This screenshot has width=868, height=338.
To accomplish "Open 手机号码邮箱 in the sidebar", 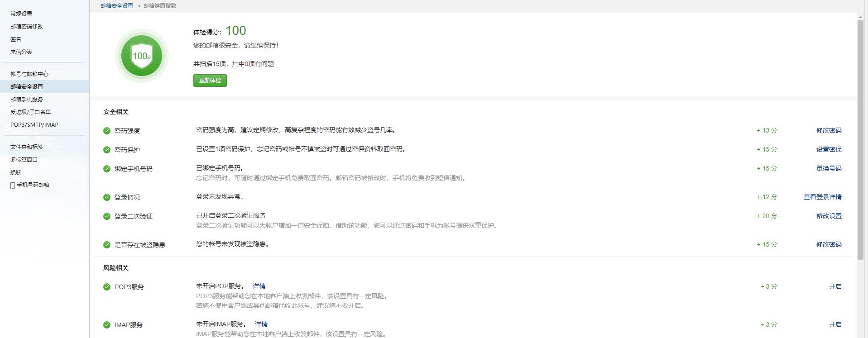I will tap(33, 185).
